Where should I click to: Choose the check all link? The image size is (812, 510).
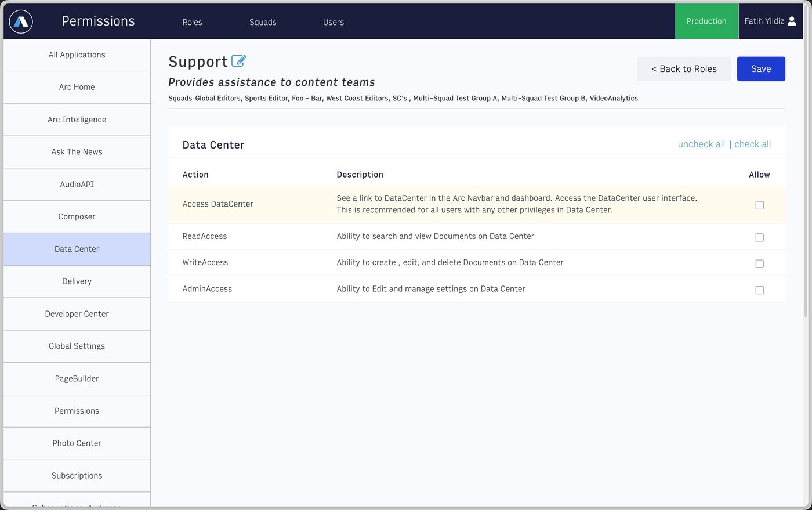[752, 144]
